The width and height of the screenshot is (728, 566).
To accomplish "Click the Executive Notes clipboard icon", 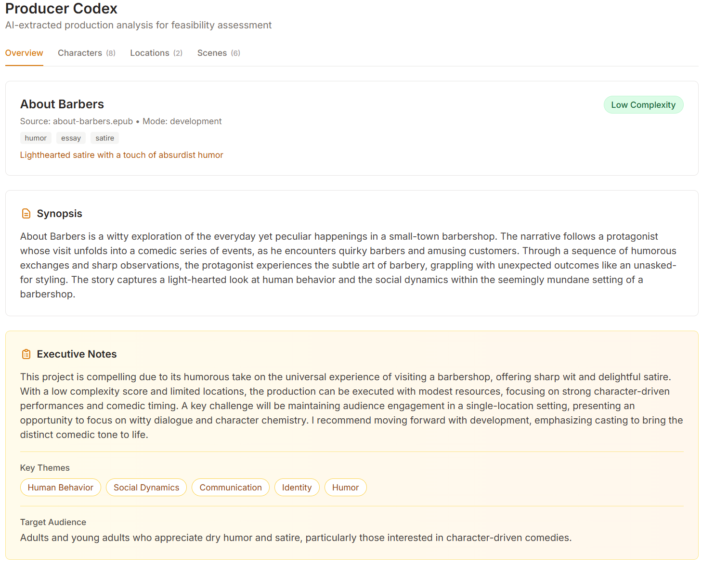I will pyautogui.click(x=26, y=354).
